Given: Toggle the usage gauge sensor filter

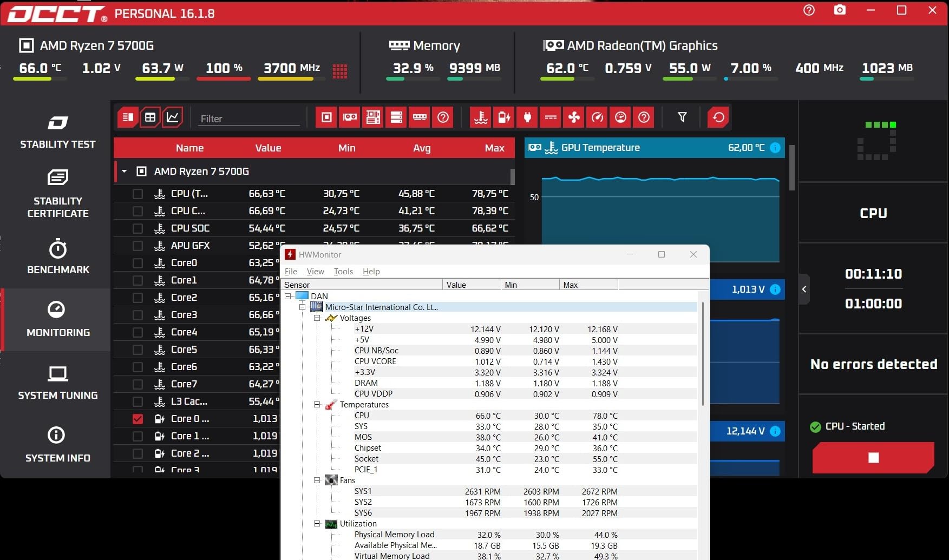Looking at the screenshot, I should pyautogui.click(x=621, y=117).
